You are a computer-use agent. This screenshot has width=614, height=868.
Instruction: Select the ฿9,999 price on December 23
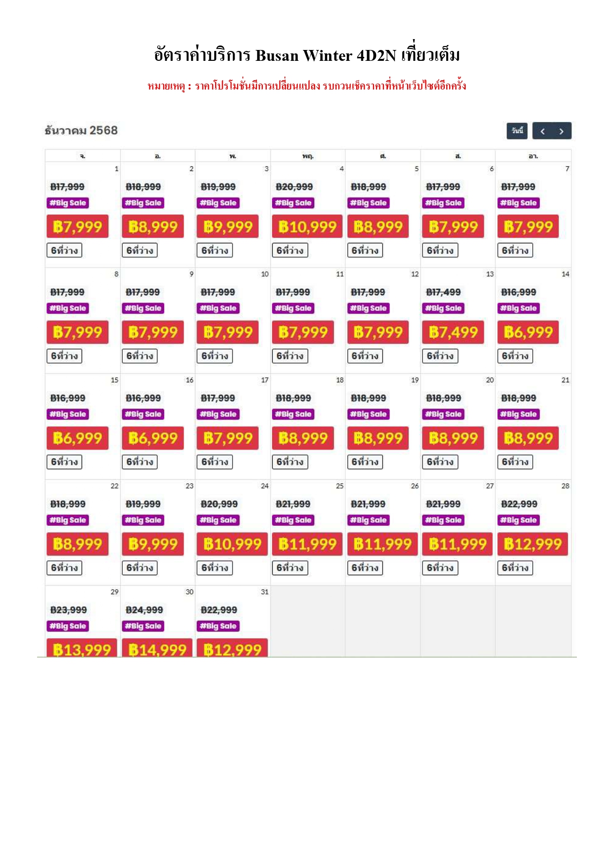pyautogui.click(x=152, y=544)
